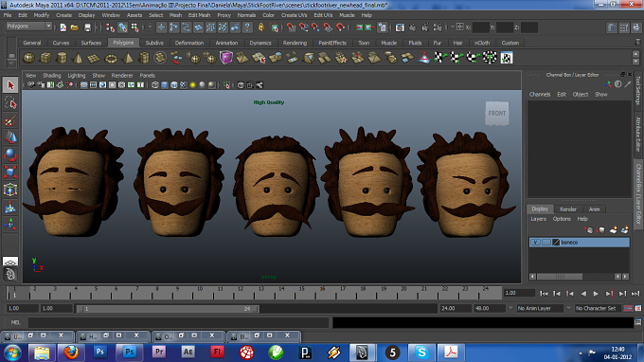Click the Save scene icon
644x362 pixels.
pos(87,27)
